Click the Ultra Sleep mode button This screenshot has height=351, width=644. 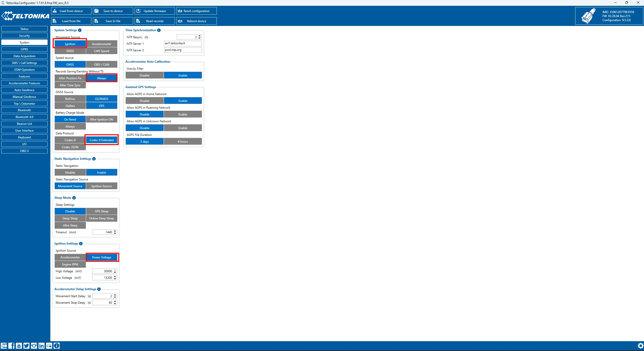tap(70, 225)
